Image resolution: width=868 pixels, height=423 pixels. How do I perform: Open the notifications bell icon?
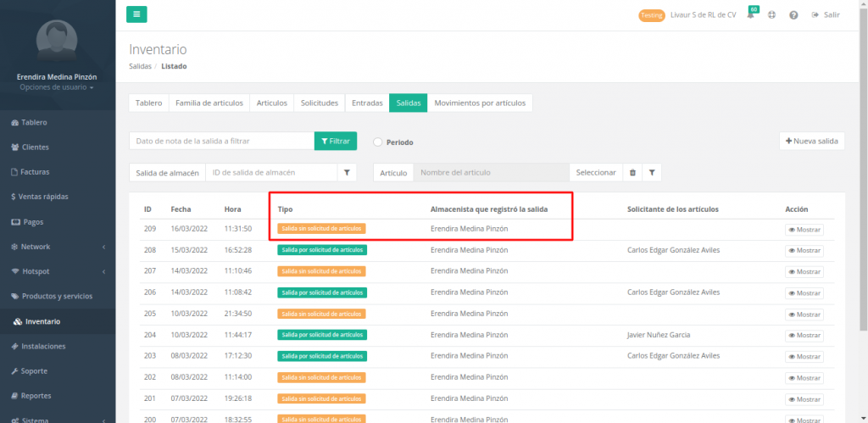750,15
